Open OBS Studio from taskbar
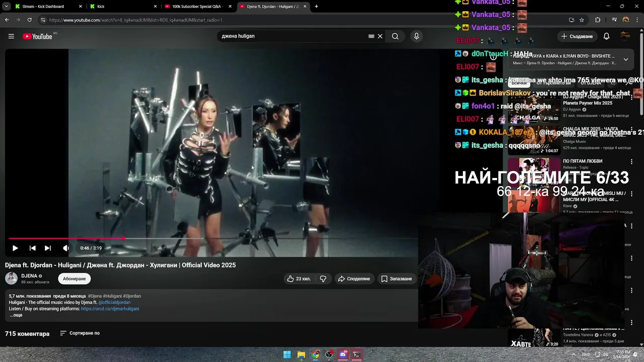The height and width of the screenshot is (362, 644). point(329,354)
